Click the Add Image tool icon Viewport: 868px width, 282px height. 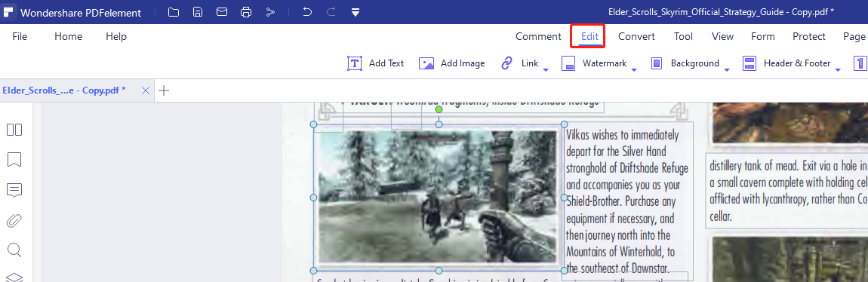[x=426, y=63]
